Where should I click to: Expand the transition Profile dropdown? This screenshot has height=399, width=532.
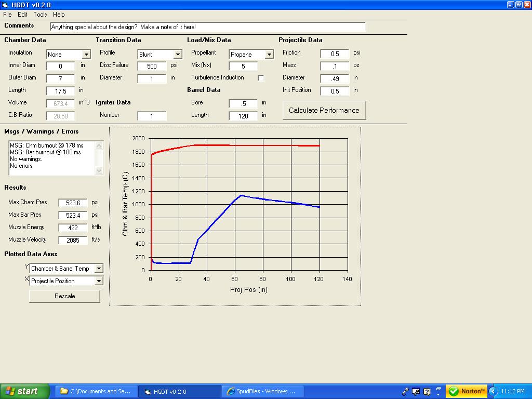pos(178,55)
